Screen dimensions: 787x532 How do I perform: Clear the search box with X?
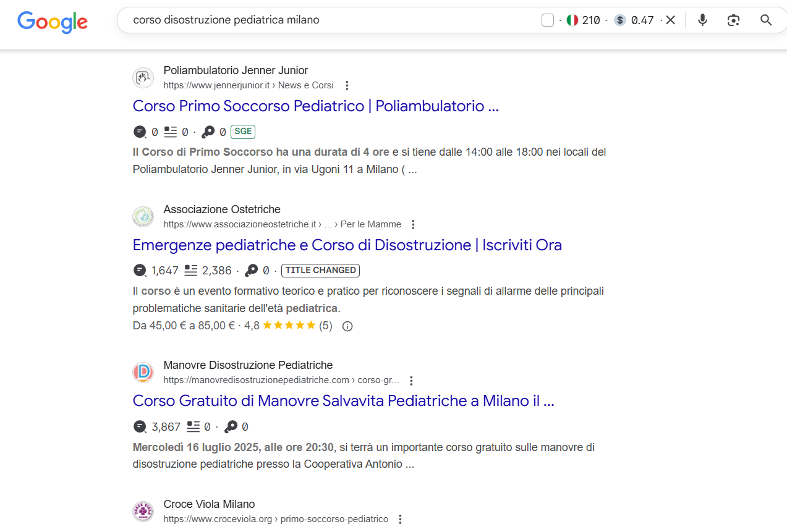671,20
